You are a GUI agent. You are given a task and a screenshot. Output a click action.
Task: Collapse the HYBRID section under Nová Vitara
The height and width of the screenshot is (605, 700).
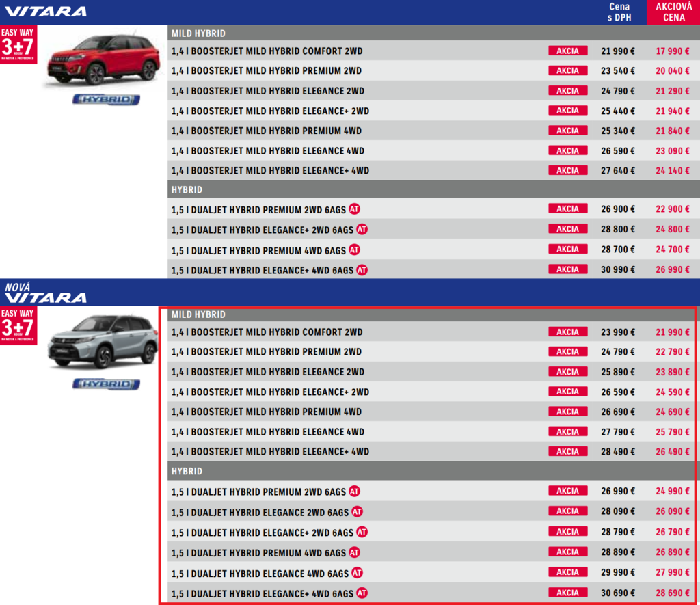click(187, 472)
